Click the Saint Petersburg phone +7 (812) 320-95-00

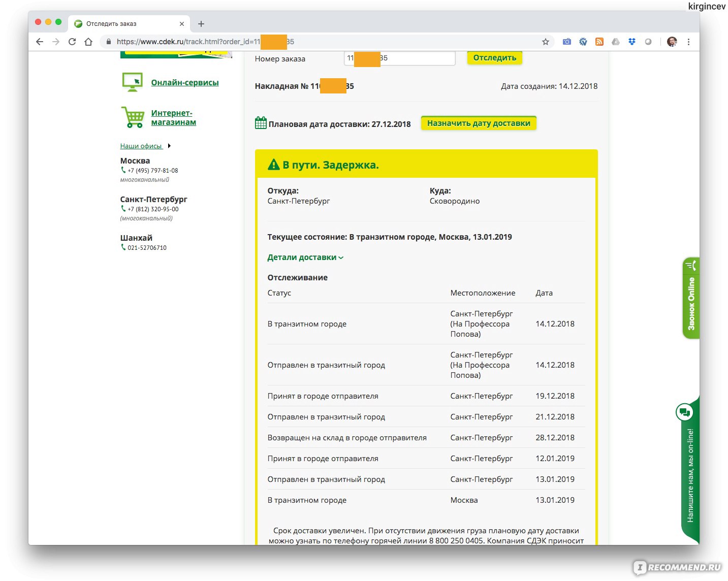(153, 209)
